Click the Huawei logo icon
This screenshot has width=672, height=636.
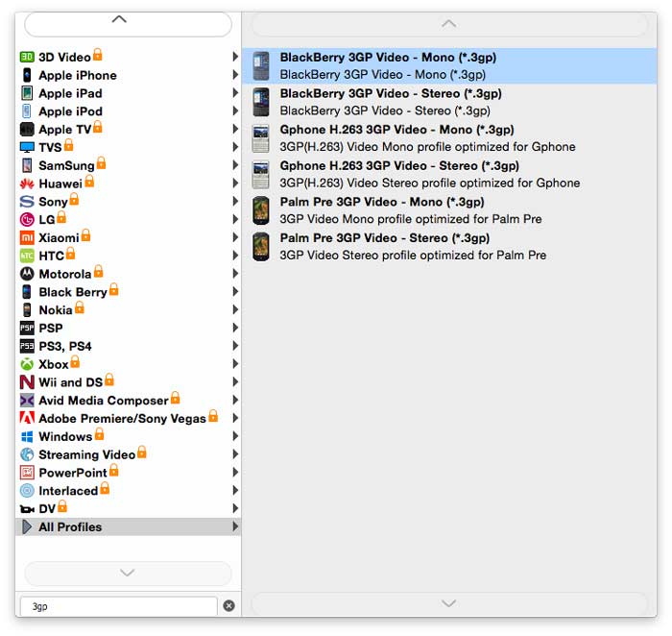(x=27, y=184)
